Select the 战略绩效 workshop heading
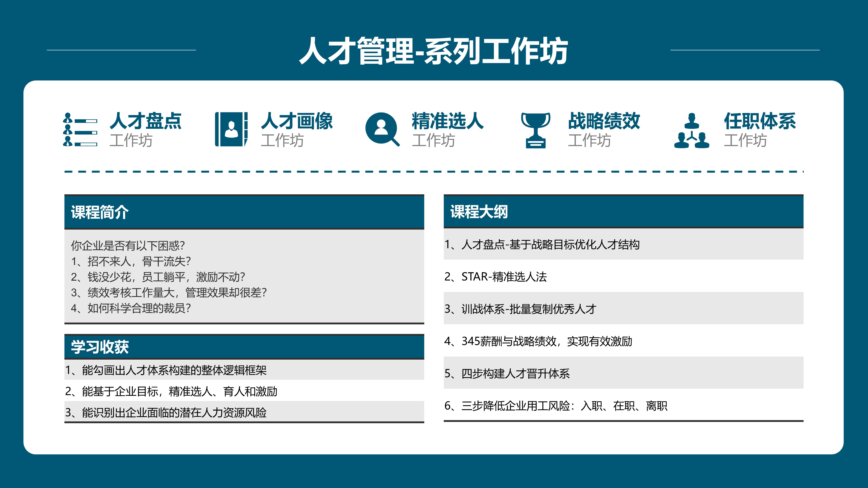 click(604, 121)
